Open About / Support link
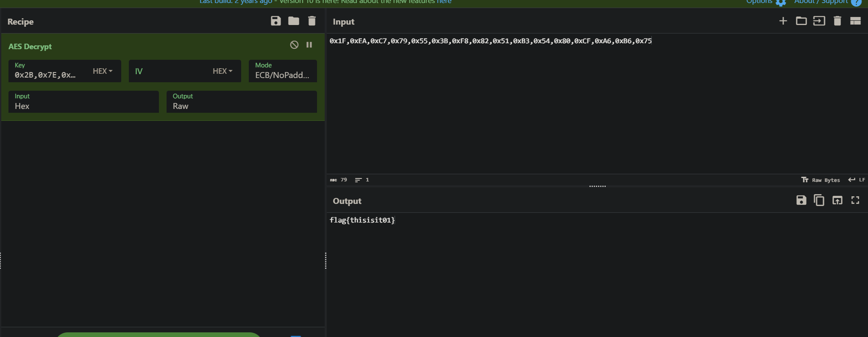868x337 pixels. point(821,2)
